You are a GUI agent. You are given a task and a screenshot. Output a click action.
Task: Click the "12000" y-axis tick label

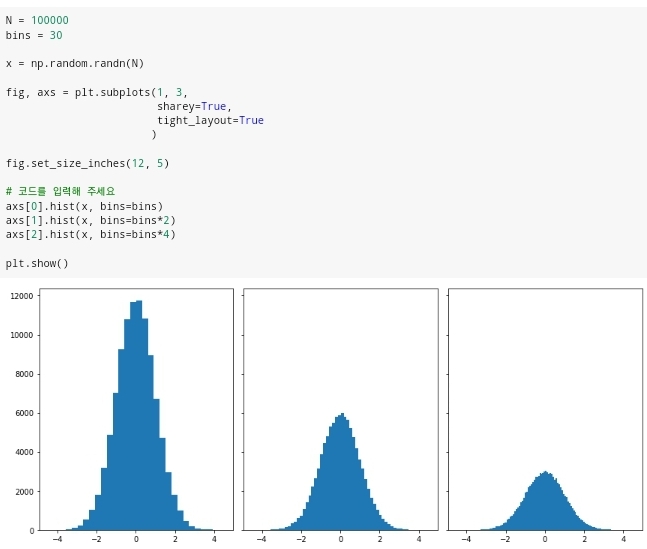pos(22,296)
